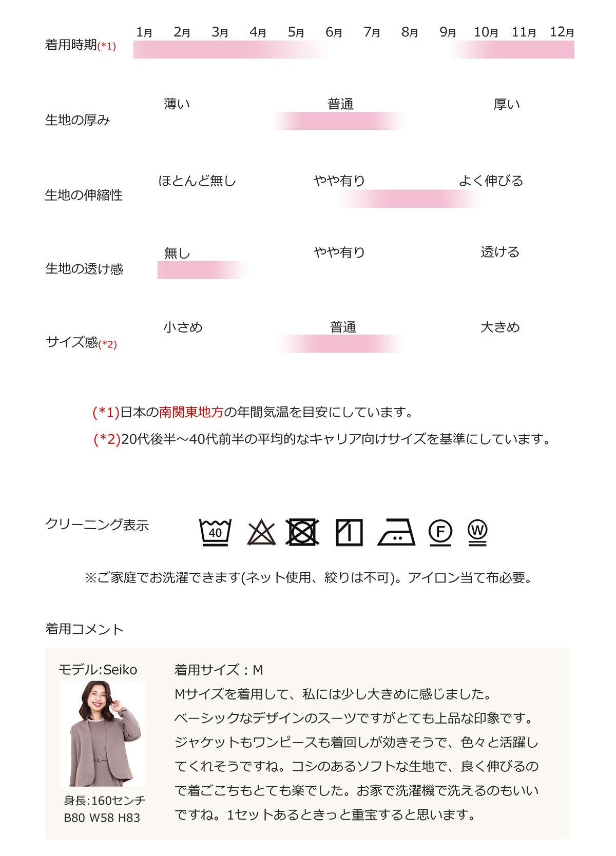Click the 着用コメント heading

click(x=85, y=629)
